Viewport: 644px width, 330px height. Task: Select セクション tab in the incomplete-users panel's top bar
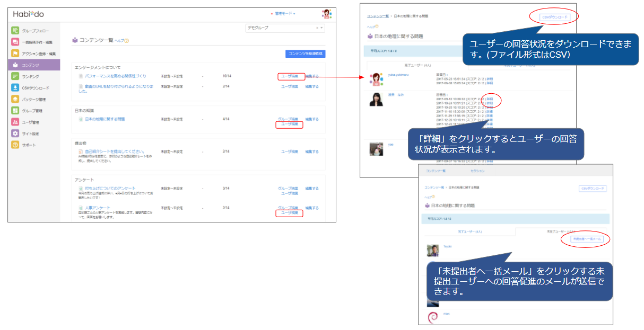click(477, 171)
